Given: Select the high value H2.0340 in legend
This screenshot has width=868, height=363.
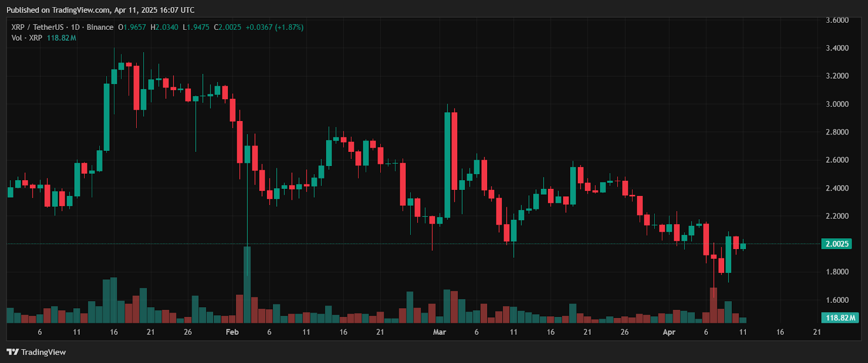Looking at the screenshot, I should point(164,27).
